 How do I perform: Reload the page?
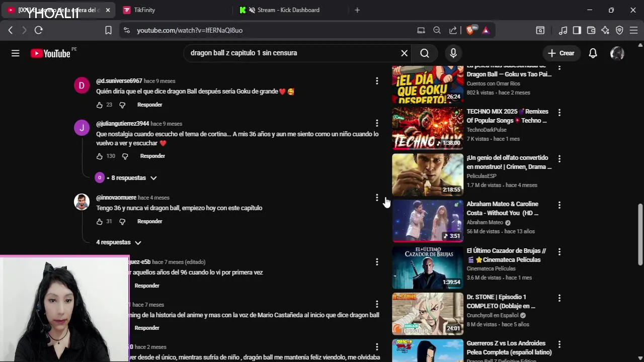click(39, 30)
